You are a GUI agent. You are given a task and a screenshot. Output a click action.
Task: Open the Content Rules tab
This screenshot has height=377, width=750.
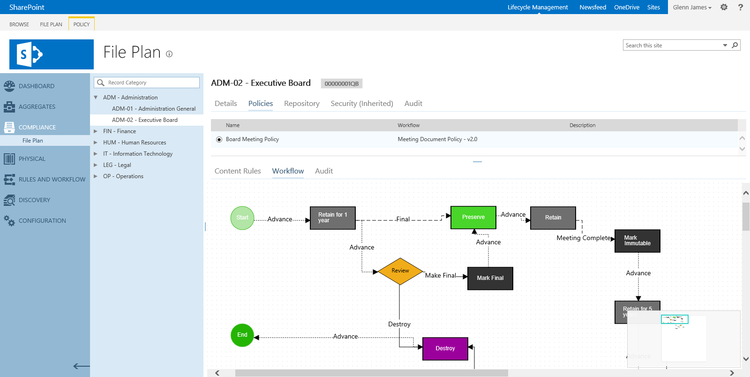[x=238, y=171]
